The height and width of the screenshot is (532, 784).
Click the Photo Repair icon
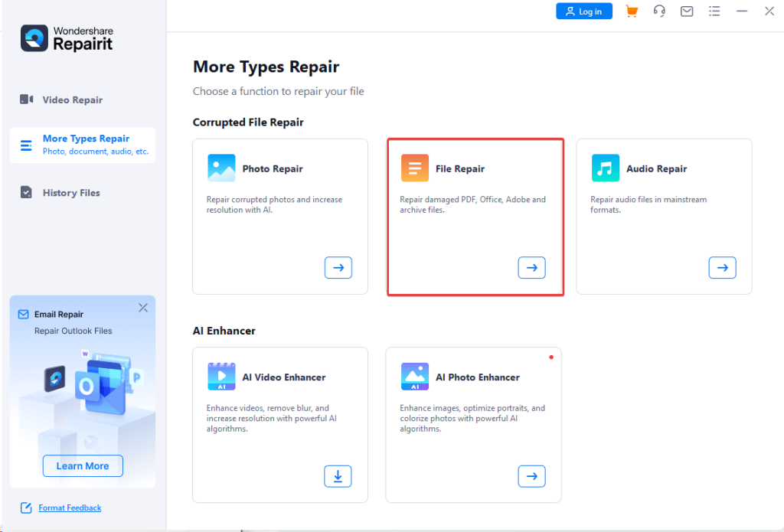coord(221,168)
